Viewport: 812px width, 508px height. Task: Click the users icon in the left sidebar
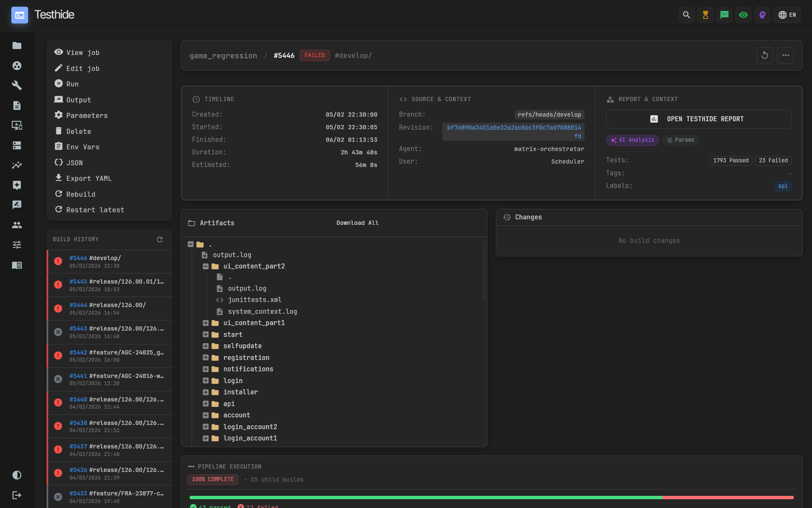pos(17,225)
